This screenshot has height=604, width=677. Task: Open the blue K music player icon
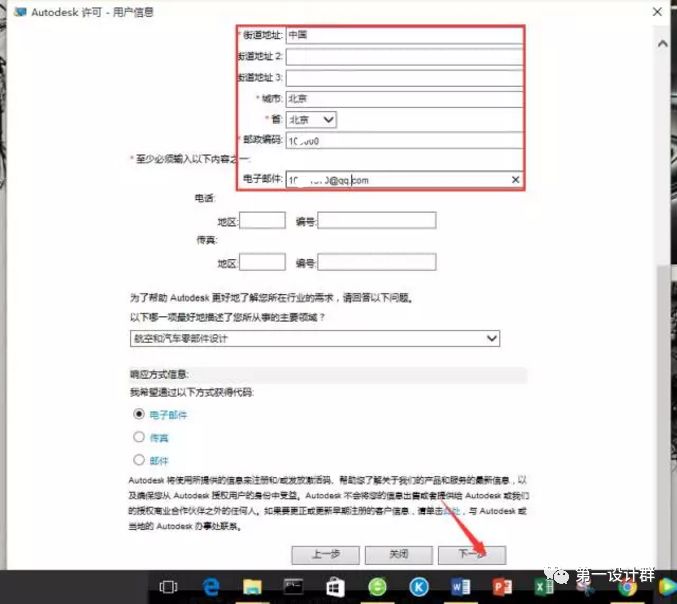(419, 587)
